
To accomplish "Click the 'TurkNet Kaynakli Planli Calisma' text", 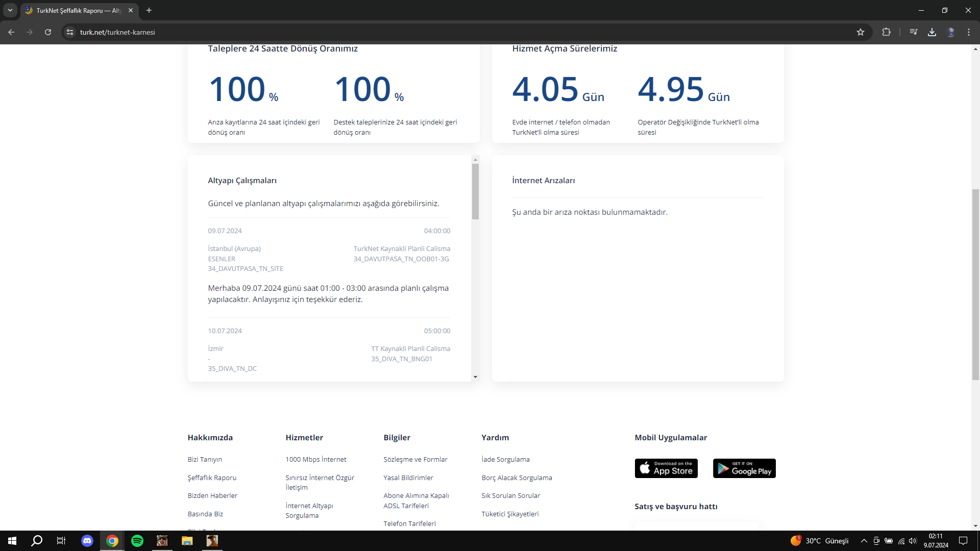I will 402,248.
